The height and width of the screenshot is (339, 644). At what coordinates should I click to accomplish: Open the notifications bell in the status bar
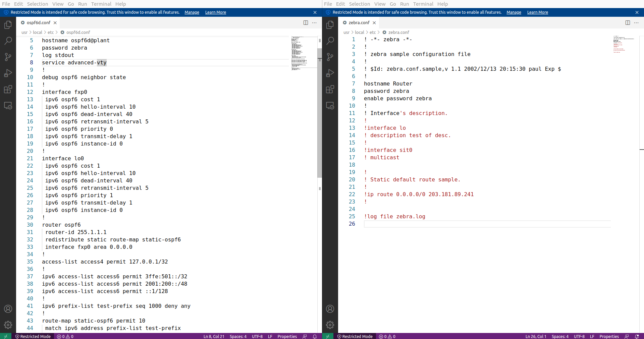pyautogui.click(x=315, y=336)
